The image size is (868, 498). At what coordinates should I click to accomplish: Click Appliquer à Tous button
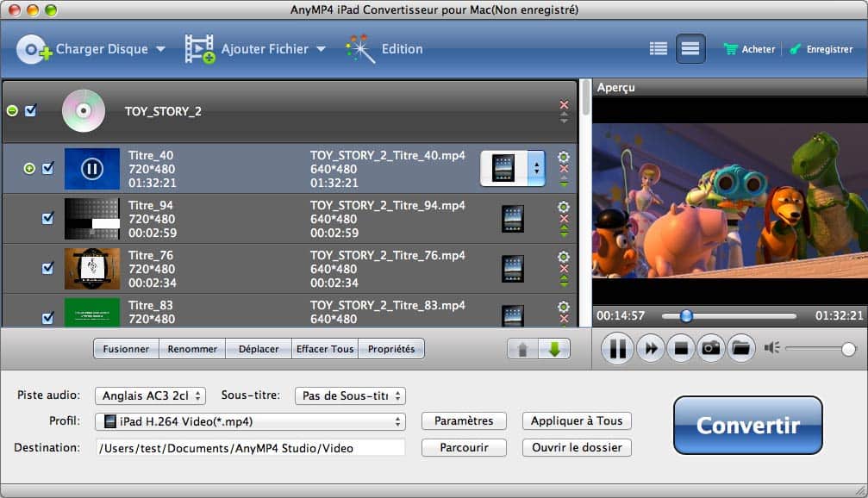pos(577,421)
